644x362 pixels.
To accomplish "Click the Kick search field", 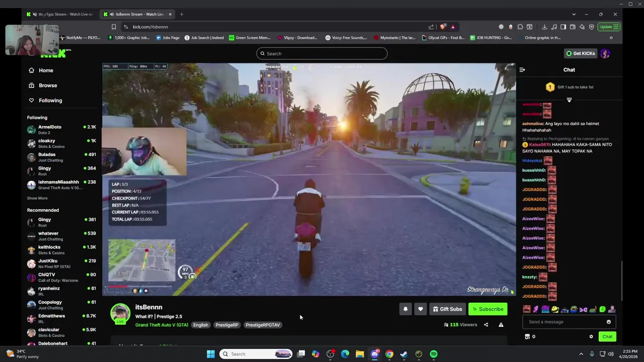I will [322, 53].
